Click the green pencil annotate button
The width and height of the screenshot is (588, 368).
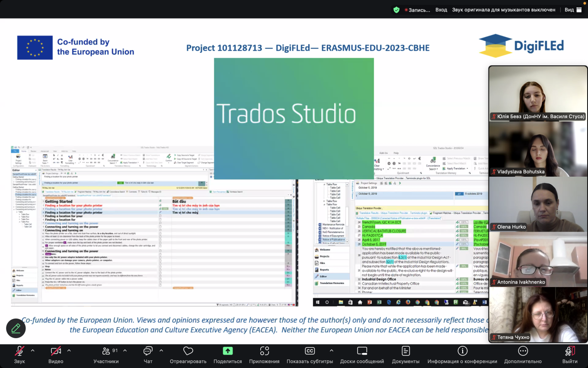[16, 329]
